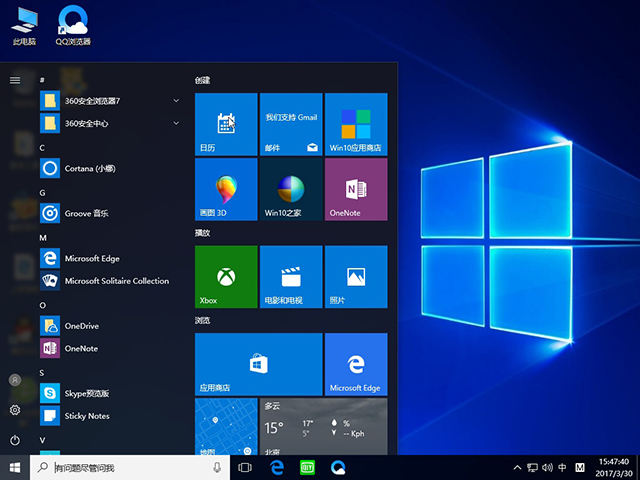Open Settings gear in Start menu

coord(15,410)
